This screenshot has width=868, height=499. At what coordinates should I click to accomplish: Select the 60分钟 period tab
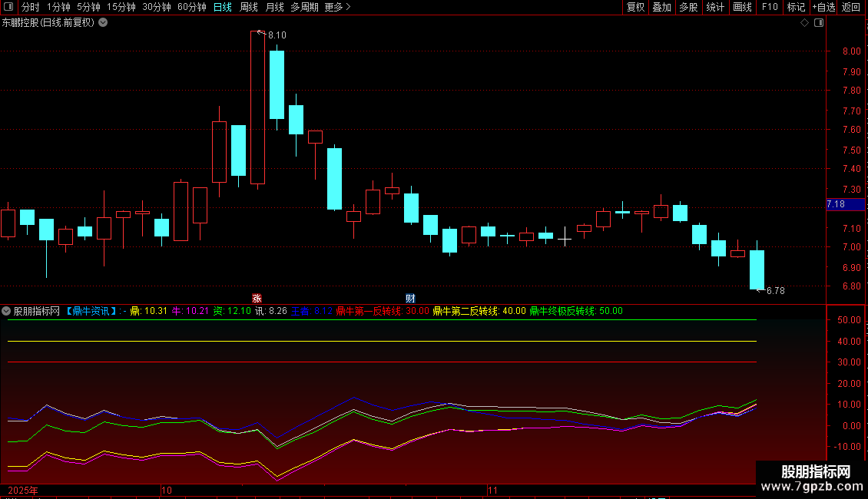click(191, 7)
